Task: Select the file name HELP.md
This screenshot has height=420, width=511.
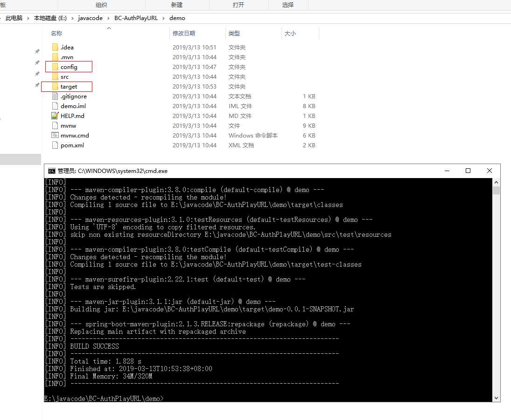Action: coord(72,116)
